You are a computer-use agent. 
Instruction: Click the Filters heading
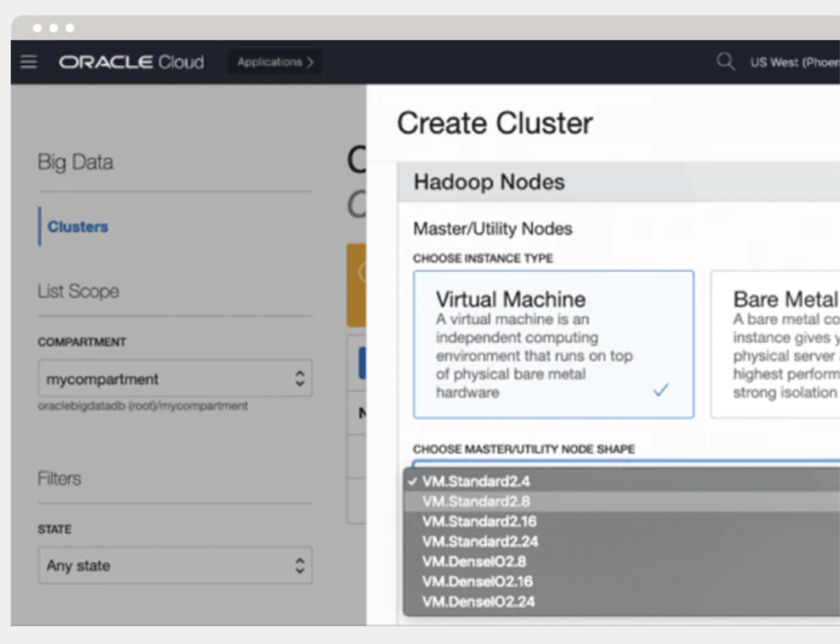coord(59,478)
